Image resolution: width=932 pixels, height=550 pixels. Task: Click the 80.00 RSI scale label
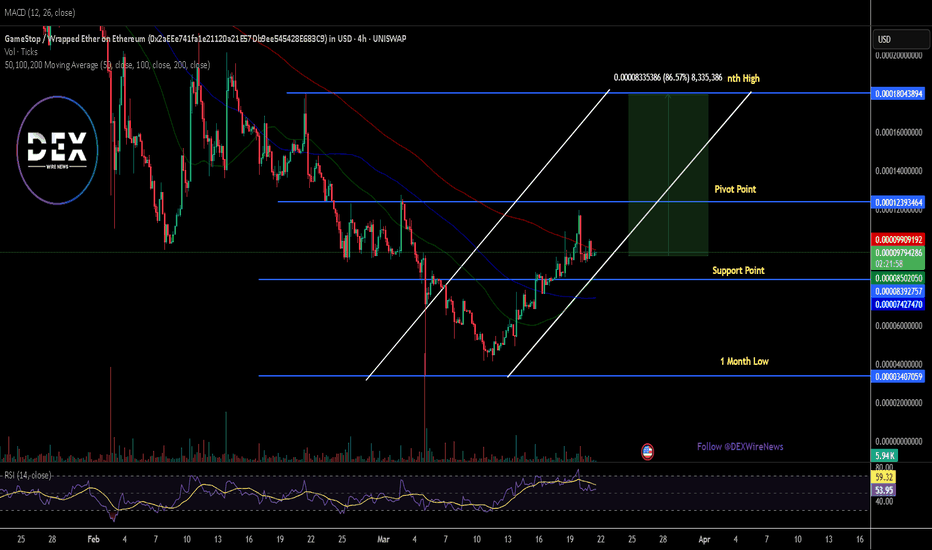point(884,467)
